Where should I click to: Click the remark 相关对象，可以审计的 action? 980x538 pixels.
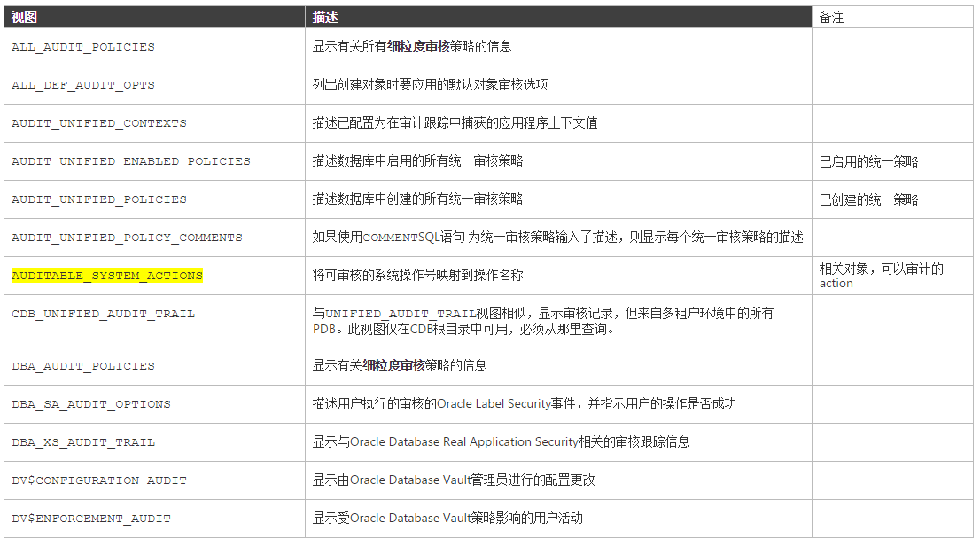[882, 276]
